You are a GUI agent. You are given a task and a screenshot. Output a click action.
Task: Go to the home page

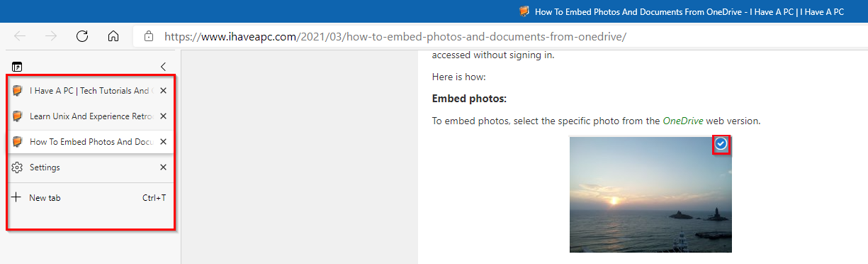click(x=113, y=36)
